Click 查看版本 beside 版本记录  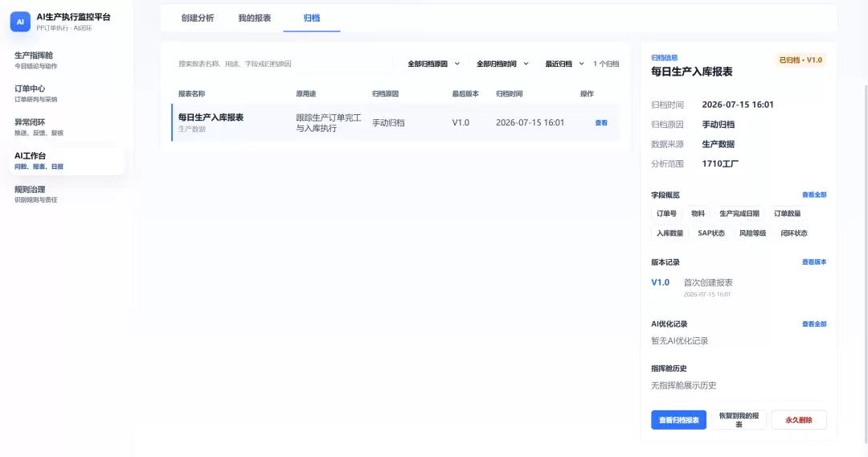point(813,262)
